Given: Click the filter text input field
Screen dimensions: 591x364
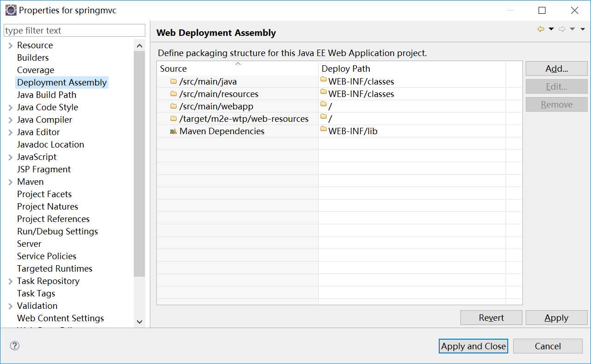Looking at the screenshot, I should [74, 30].
